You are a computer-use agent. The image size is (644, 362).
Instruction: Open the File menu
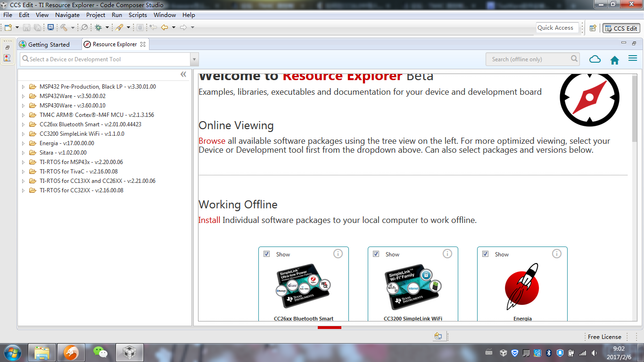coord(8,15)
